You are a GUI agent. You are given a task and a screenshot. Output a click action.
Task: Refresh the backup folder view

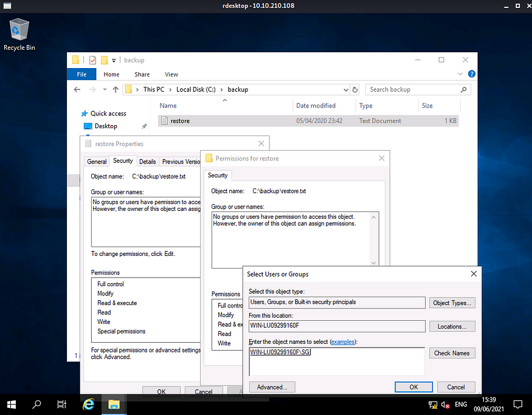(x=355, y=89)
